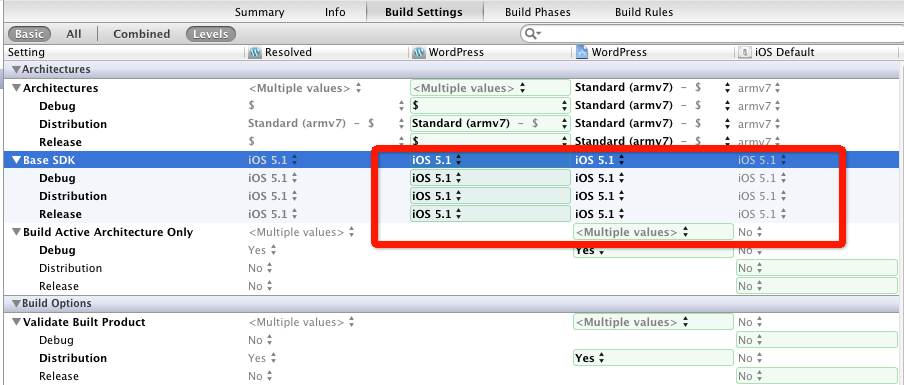904x385 pixels.
Task: Open Architectures Multiple values popup in target column
Action: point(489,88)
